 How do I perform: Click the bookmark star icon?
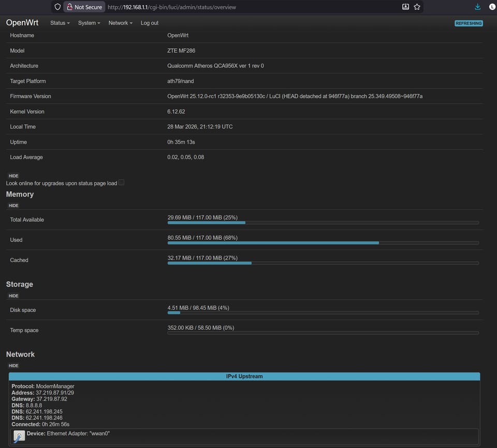[x=417, y=7]
